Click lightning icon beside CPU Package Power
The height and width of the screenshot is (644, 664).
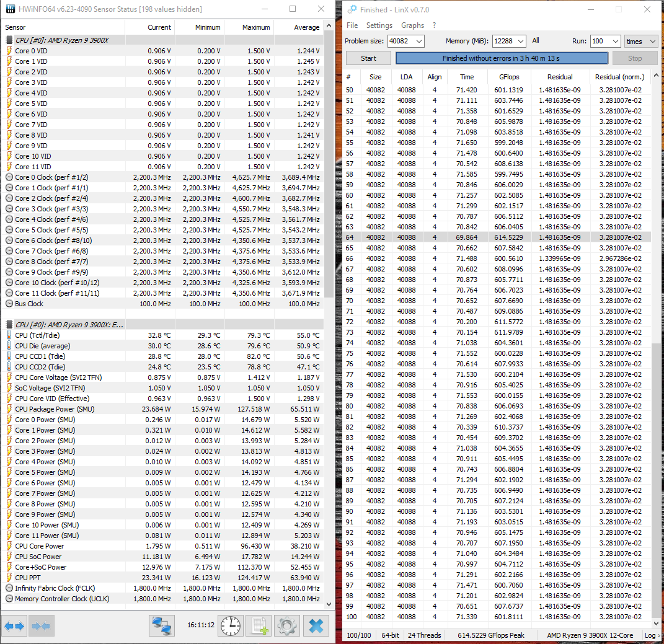click(9, 409)
